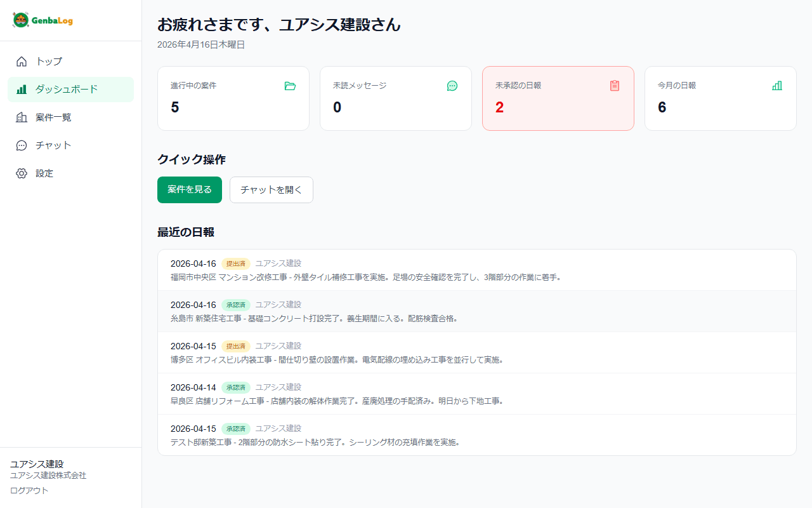
Task: Click the red clipboard icon on 未承認の日報 card
Action: pyautogui.click(x=615, y=86)
